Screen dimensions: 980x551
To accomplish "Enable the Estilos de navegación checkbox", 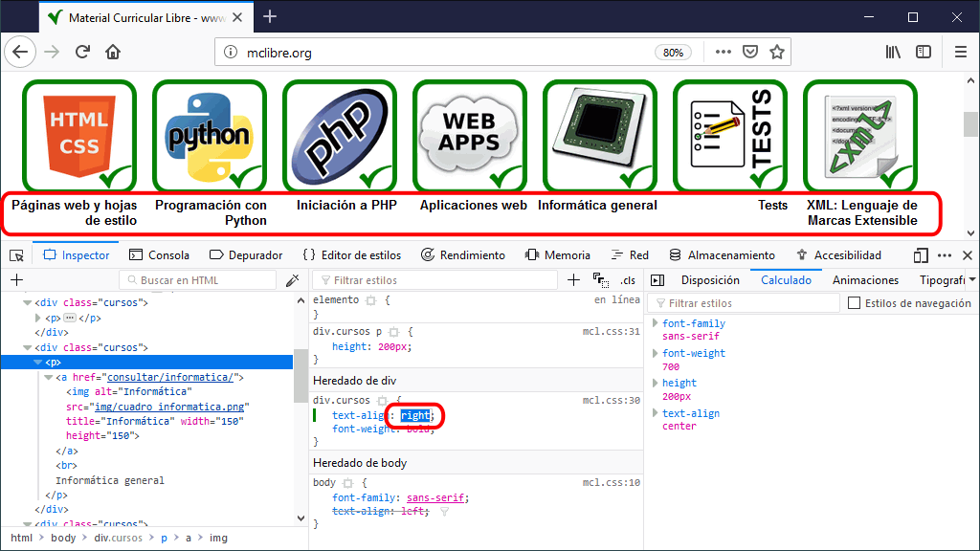I will click(x=855, y=303).
